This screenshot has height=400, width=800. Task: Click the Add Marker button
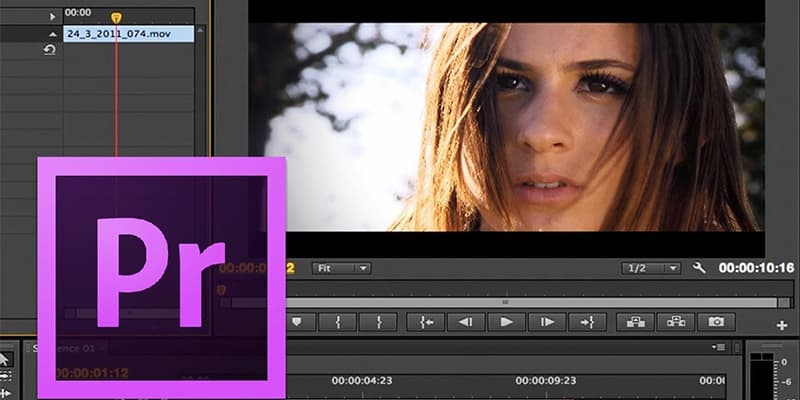point(296,322)
